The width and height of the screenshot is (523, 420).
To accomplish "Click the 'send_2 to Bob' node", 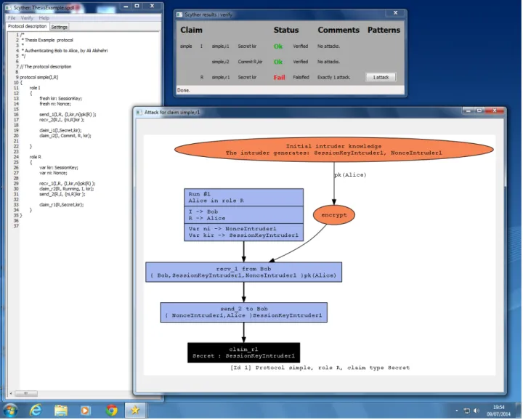I will pos(244,313).
